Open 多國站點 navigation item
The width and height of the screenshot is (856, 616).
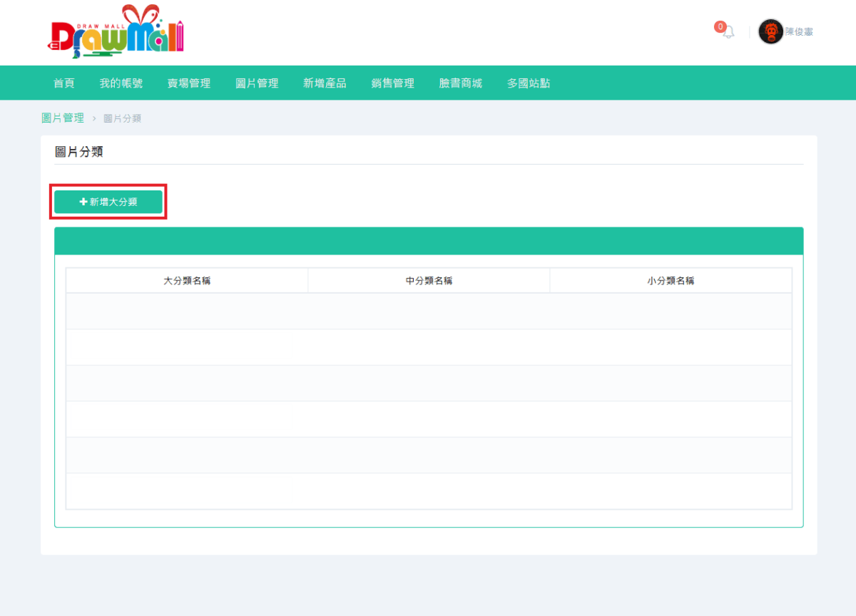529,83
